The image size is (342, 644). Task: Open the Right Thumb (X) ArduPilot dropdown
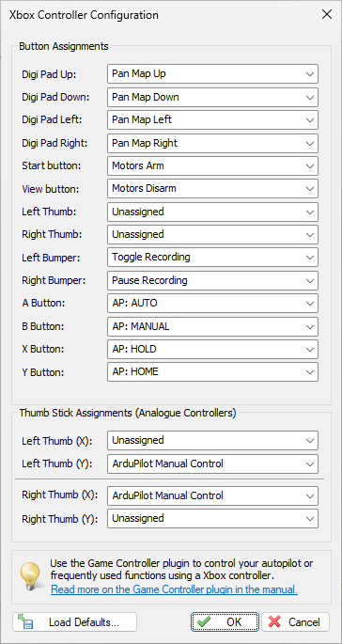click(x=212, y=495)
